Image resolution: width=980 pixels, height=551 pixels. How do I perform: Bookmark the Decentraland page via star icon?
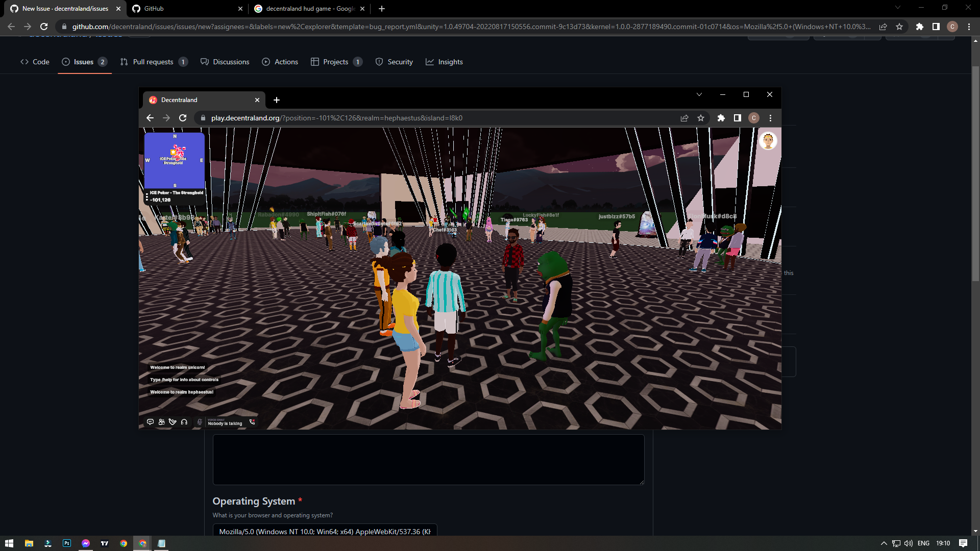[701, 118]
